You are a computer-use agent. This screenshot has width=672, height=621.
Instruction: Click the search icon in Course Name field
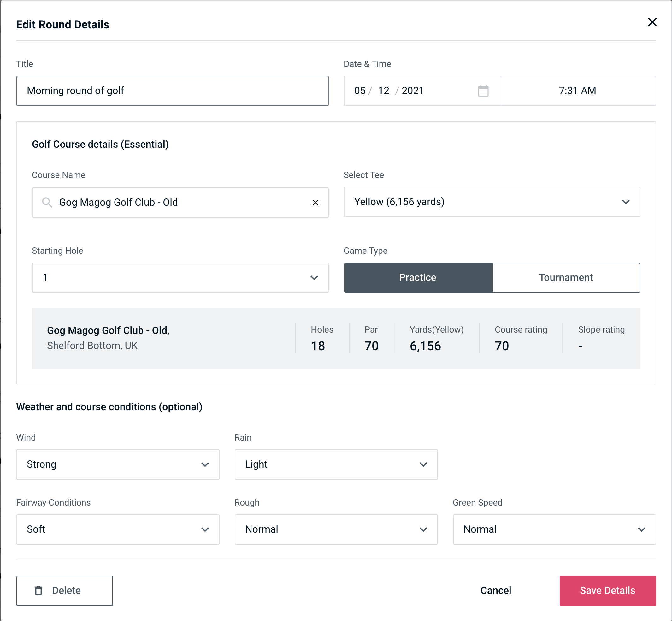(47, 202)
